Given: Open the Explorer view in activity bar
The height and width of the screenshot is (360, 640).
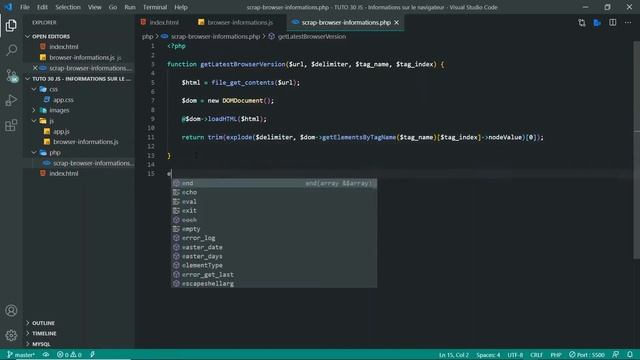Looking at the screenshot, I should (x=11, y=25).
